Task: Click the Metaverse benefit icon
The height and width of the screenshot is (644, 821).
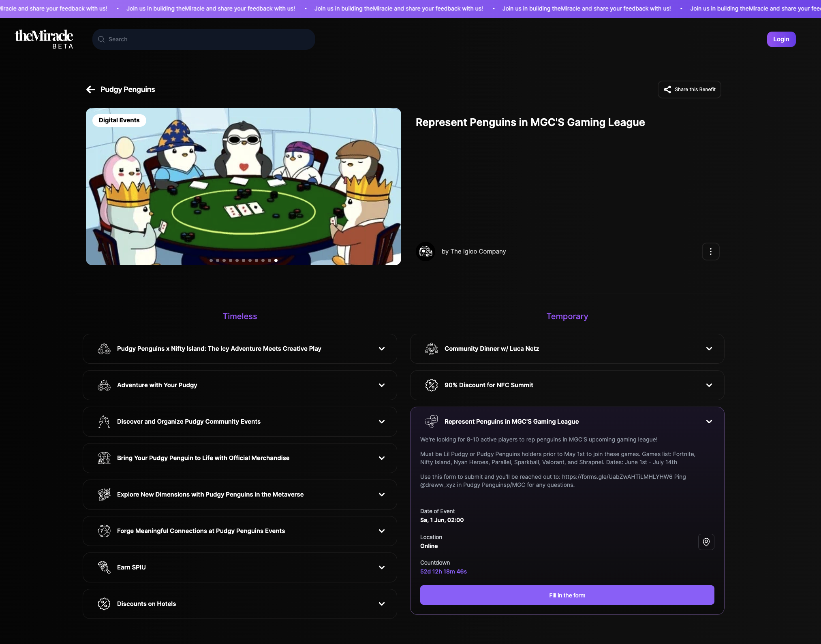Action: 104,495
